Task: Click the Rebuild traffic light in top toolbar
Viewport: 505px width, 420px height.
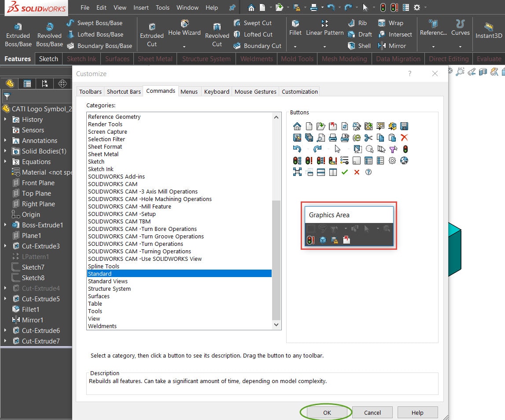Action: 383,7
